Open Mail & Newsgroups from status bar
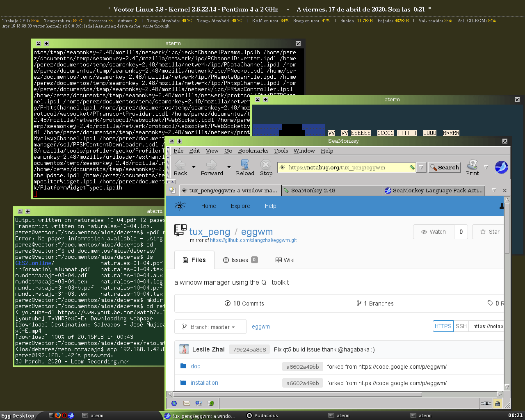The height and width of the screenshot is (420, 525). tap(187, 404)
